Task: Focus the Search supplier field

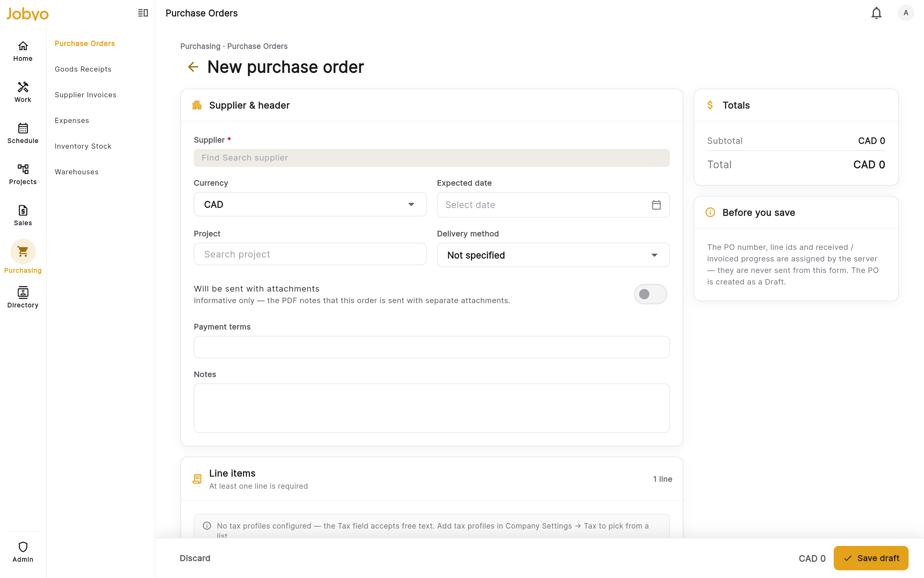Action: coord(432,158)
